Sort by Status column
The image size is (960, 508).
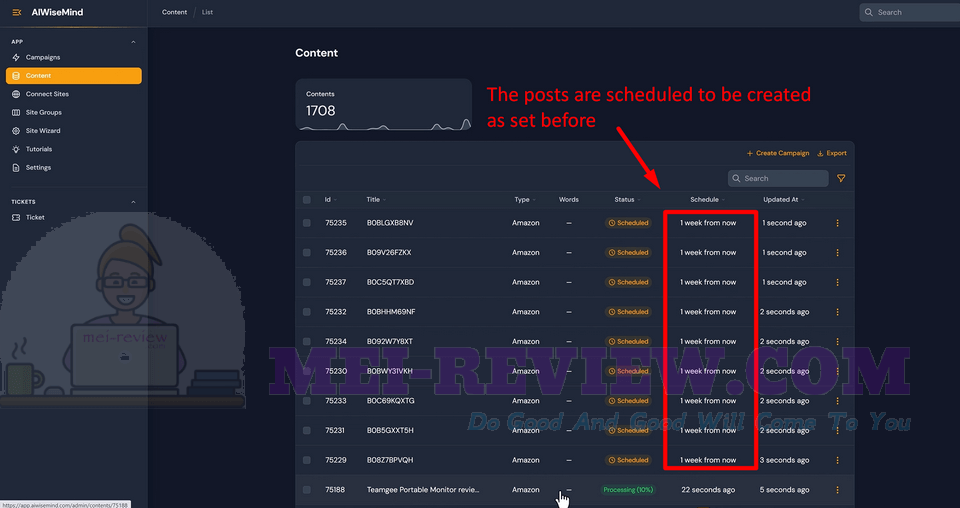pos(628,200)
